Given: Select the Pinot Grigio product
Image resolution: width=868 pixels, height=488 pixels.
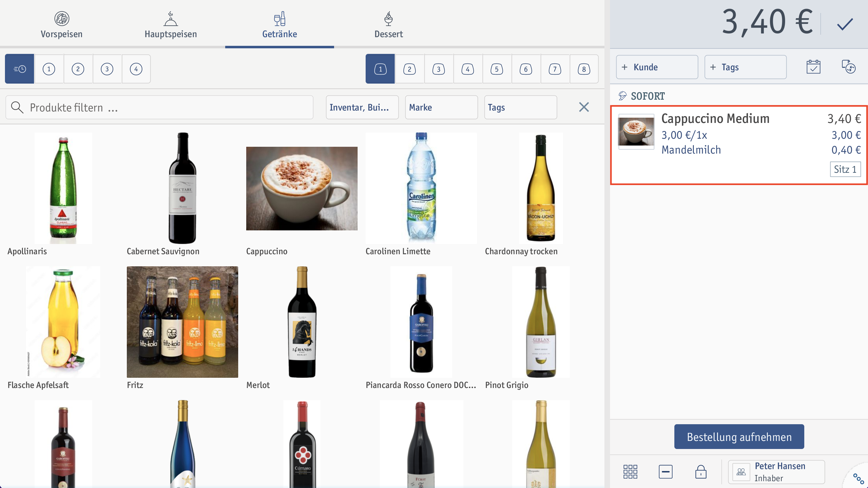Looking at the screenshot, I should pyautogui.click(x=540, y=328).
